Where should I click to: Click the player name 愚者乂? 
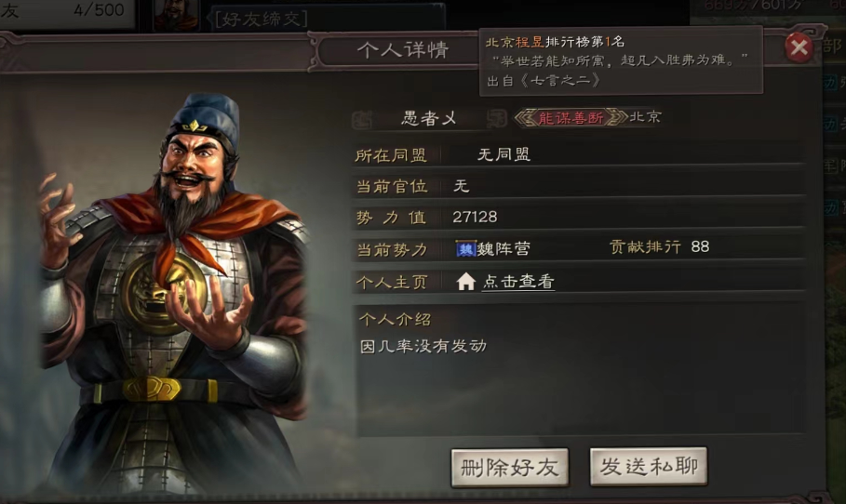(x=429, y=118)
